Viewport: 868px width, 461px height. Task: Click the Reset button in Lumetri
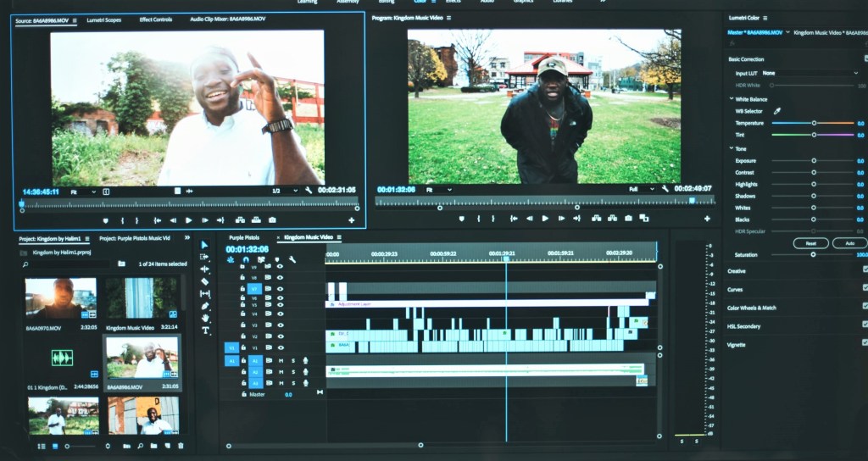click(x=810, y=243)
